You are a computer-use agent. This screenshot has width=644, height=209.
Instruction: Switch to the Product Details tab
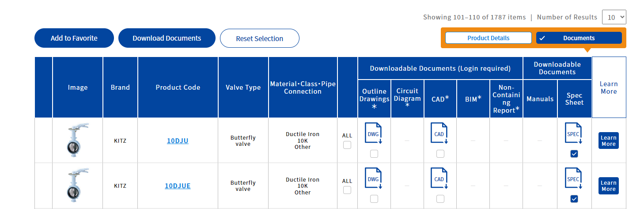pyautogui.click(x=488, y=38)
